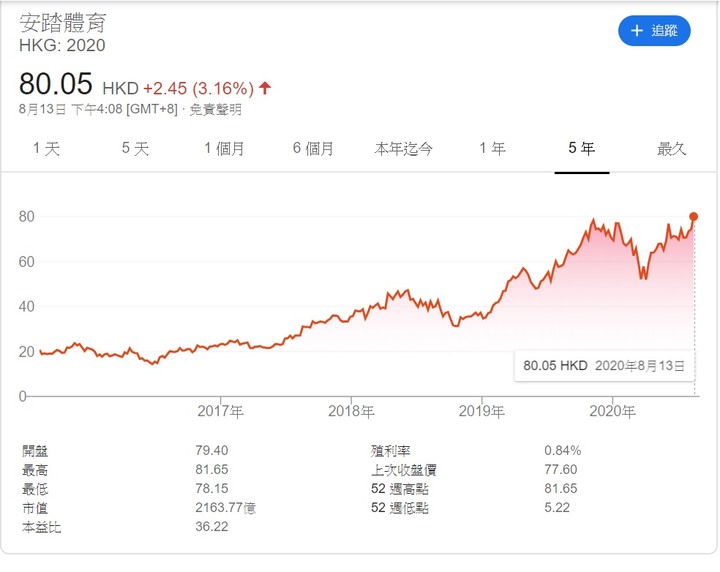Screen dimensions: 720x572
Task: Click the 上次收盤價 label
Action: coord(404,470)
